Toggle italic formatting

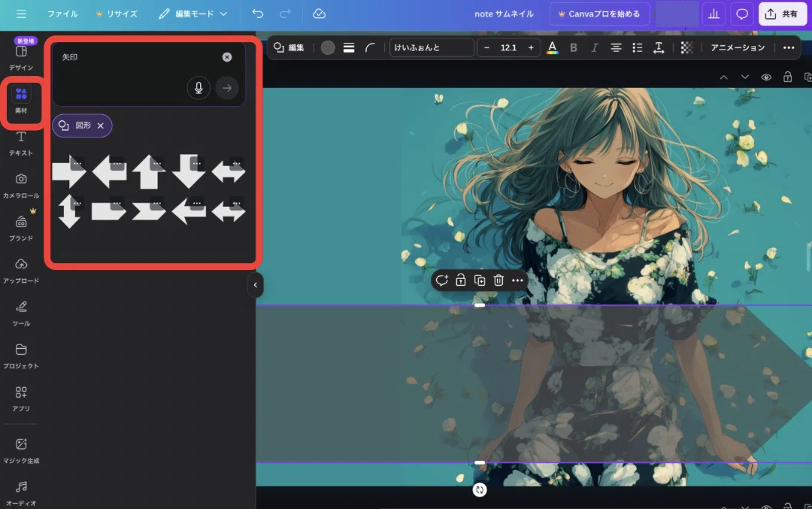tap(595, 47)
